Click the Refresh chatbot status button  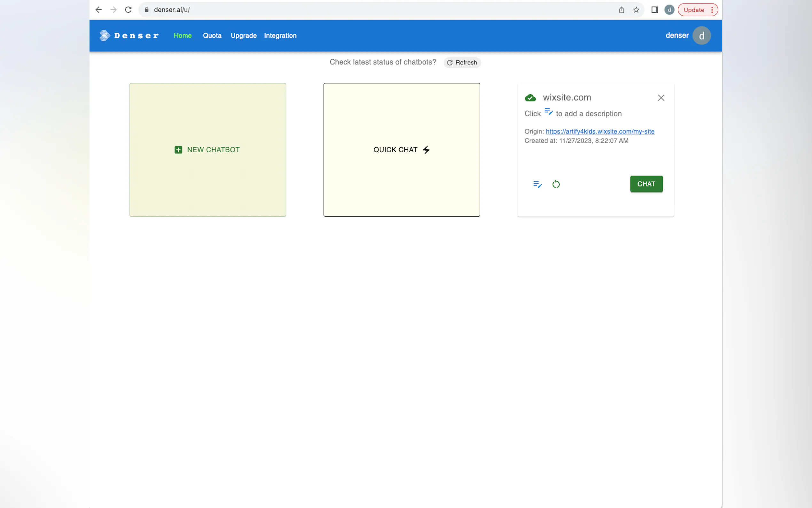[x=462, y=62]
